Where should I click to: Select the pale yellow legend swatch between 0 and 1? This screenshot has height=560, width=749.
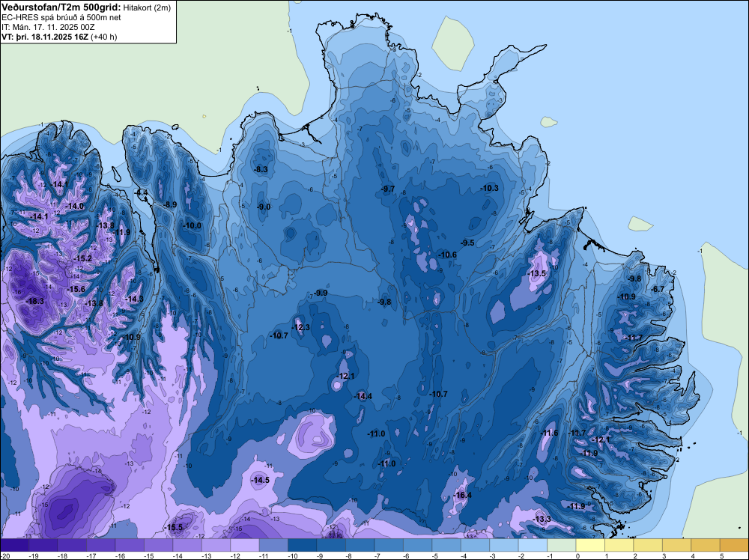pos(590,545)
